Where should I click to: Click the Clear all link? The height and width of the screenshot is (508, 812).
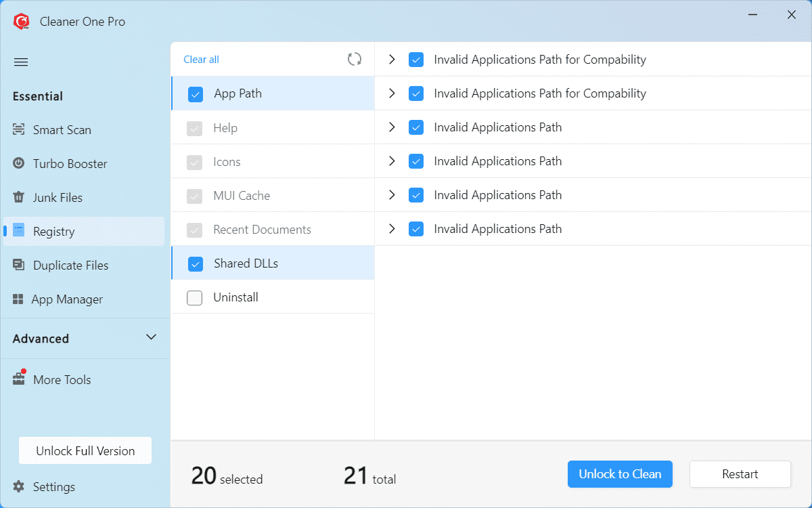pos(202,60)
